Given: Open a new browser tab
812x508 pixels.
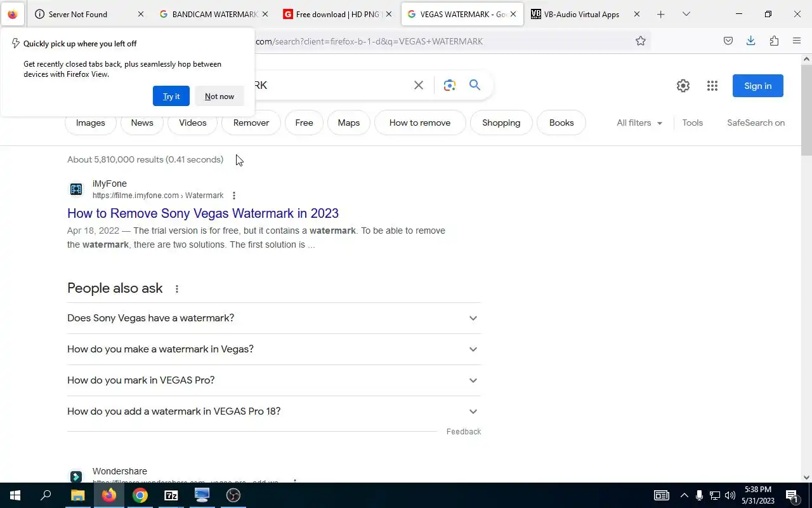Looking at the screenshot, I should coord(660,14).
